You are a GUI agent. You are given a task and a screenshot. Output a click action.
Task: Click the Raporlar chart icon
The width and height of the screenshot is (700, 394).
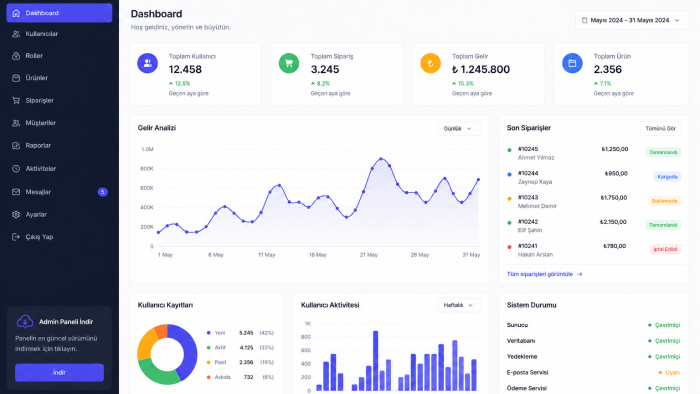16,145
